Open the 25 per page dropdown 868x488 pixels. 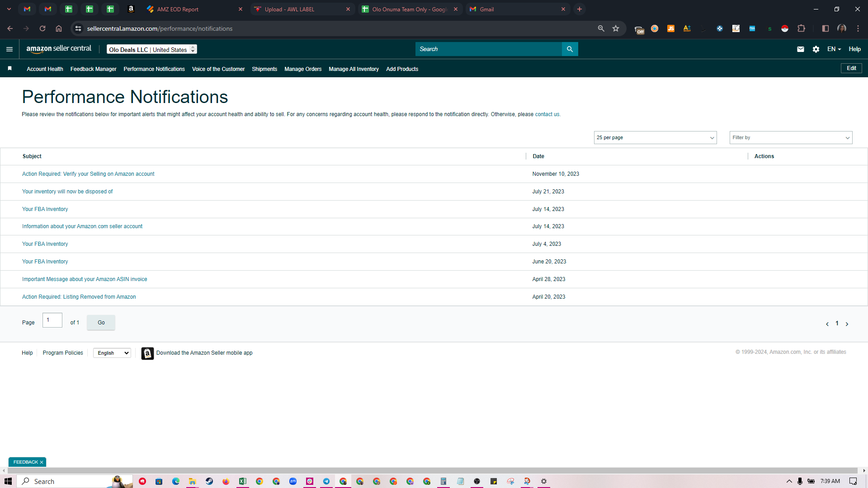point(655,138)
